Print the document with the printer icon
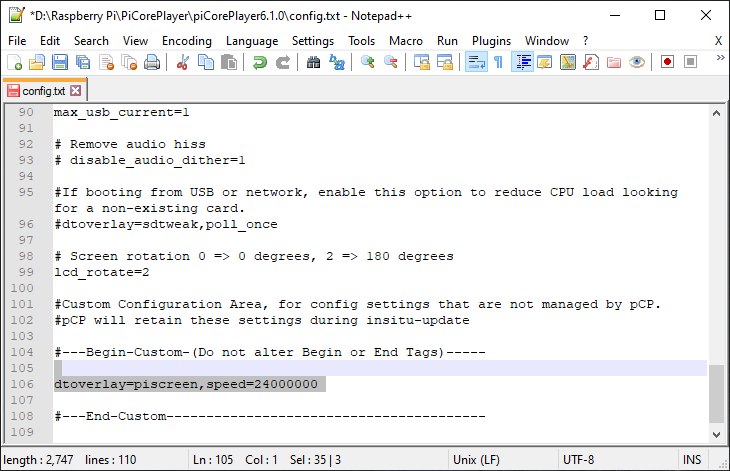730x471 pixels. pyautogui.click(x=152, y=62)
